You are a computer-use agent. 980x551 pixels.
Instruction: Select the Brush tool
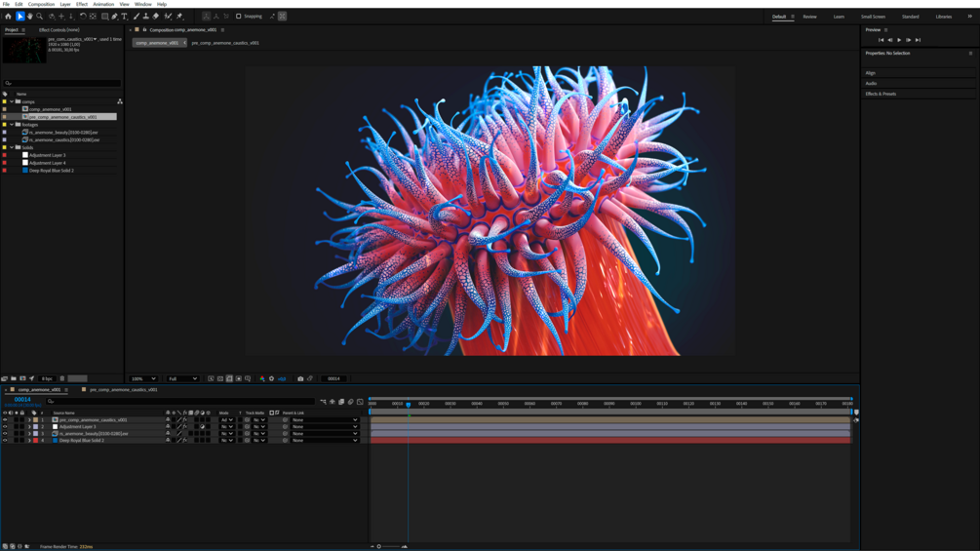tap(137, 17)
